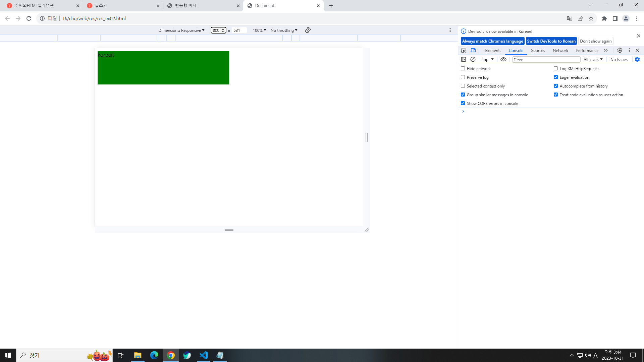644x362 pixels.
Task: Enable the Preserve log checkbox
Action: [463, 77]
